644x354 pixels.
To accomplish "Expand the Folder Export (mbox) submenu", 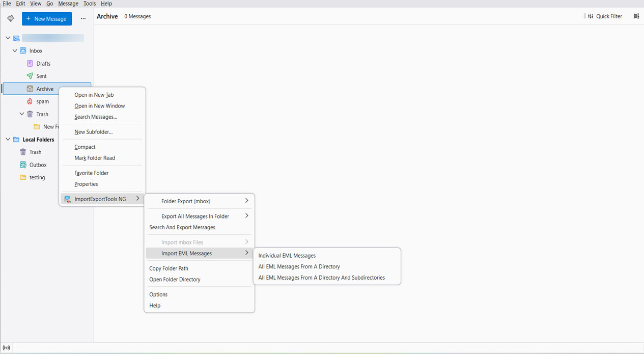I will pos(185,201).
